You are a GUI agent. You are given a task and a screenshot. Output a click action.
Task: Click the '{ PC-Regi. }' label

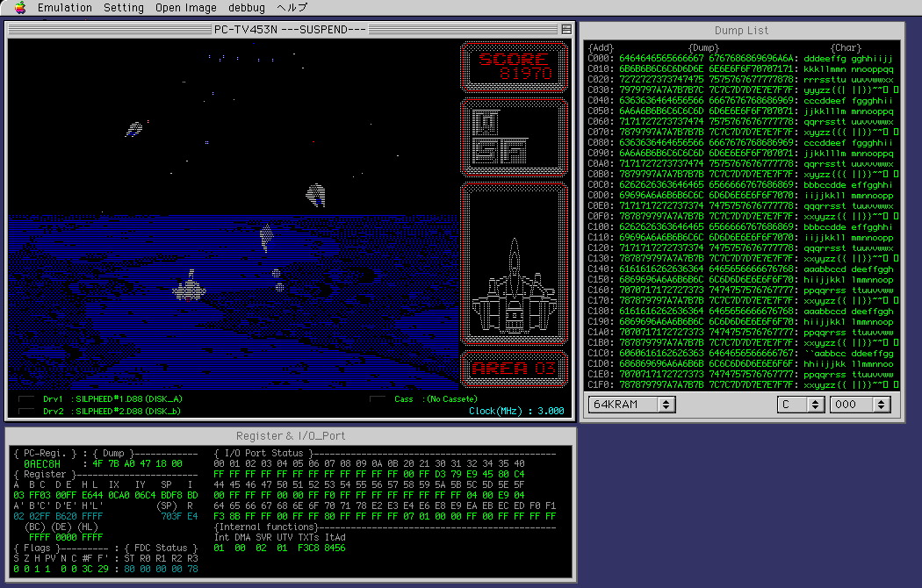[46, 454]
